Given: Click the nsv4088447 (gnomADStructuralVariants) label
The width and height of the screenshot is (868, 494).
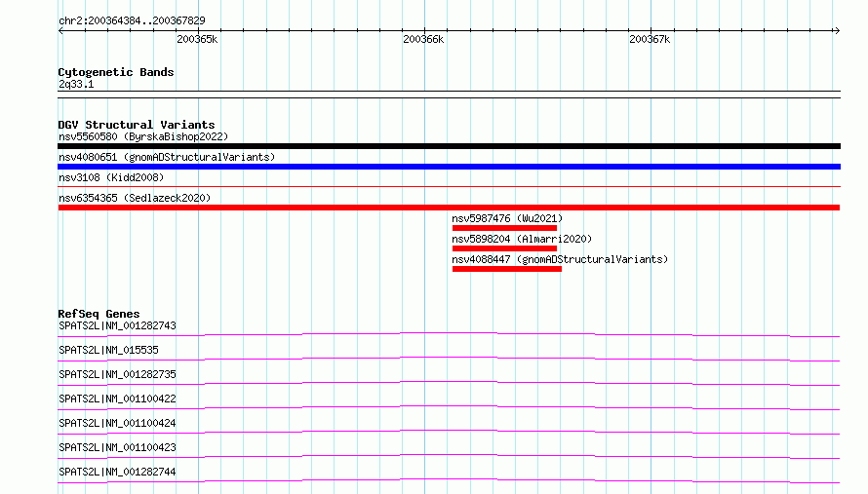Looking at the screenshot, I should [560, 259].
